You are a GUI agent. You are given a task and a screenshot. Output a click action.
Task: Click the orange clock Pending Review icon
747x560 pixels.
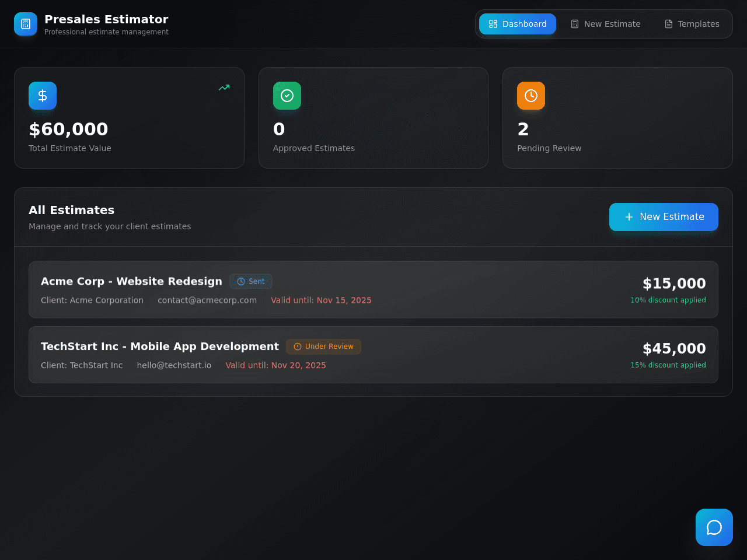tap(531, 96)
